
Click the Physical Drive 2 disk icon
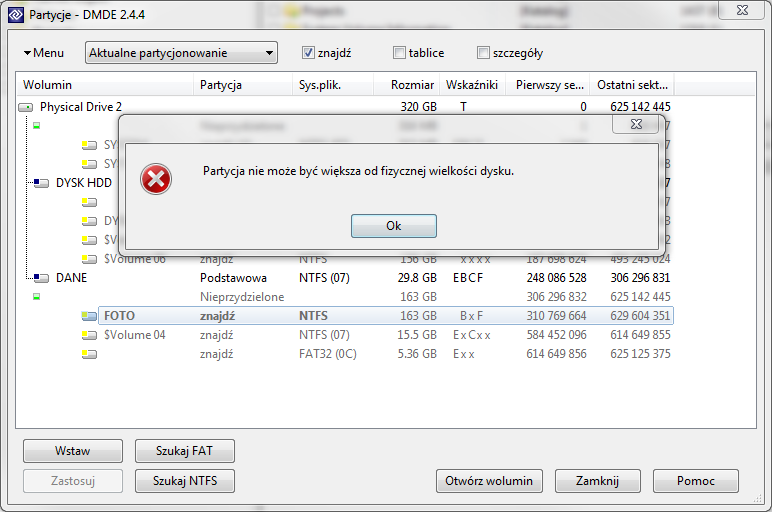tap(26, 107)
